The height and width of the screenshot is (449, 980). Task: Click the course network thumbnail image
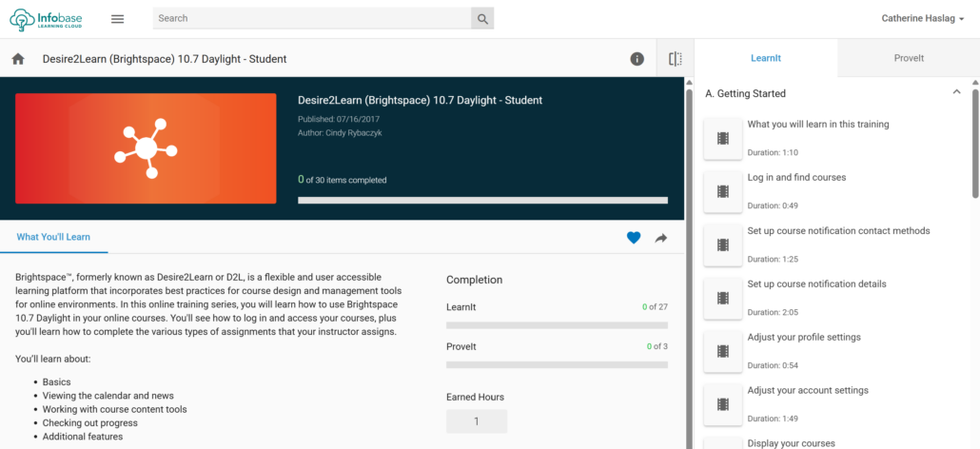pos(146,148)
